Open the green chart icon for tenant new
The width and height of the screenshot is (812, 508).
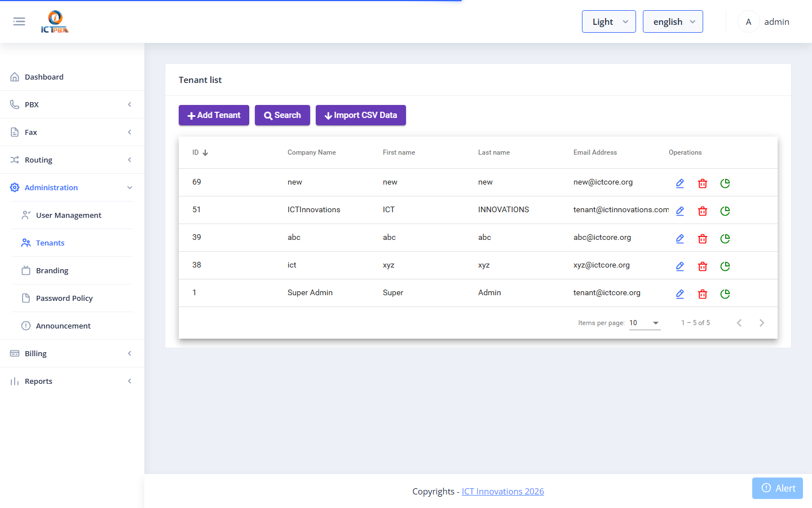(x=725, y=183)
